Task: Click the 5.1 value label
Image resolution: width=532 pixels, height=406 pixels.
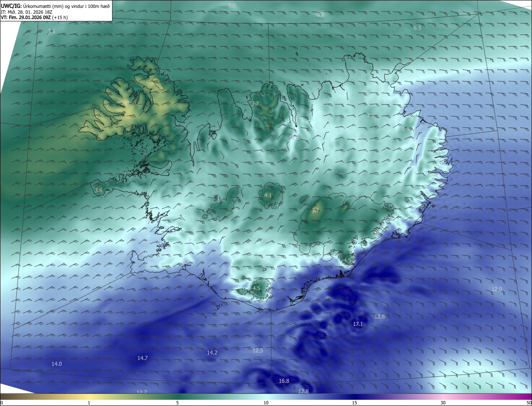Action: click(x=216, y=198)
